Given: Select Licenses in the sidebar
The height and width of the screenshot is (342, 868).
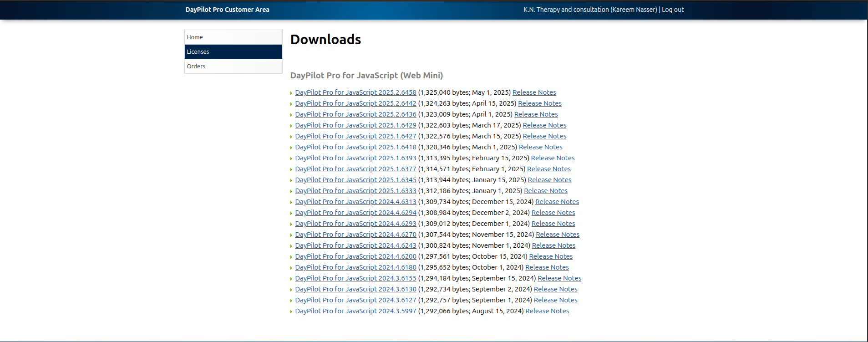Looking at the screenshot, I should click(198, 52).
